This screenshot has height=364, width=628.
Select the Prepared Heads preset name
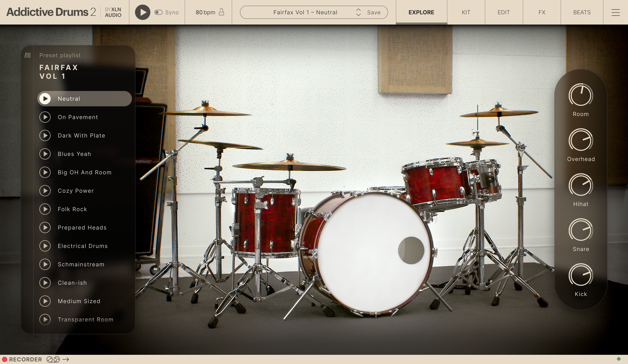(x=82, y=227)
